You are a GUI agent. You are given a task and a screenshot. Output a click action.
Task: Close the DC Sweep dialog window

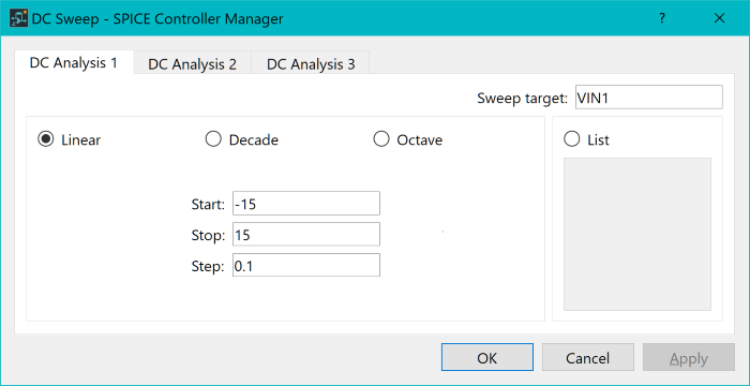coord(719,19)
